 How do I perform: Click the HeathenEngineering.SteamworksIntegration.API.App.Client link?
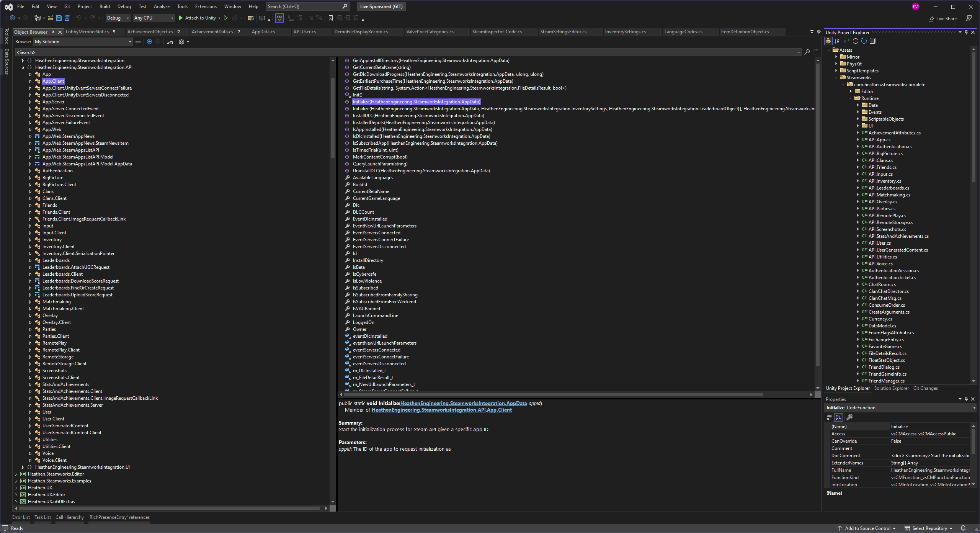441,410
